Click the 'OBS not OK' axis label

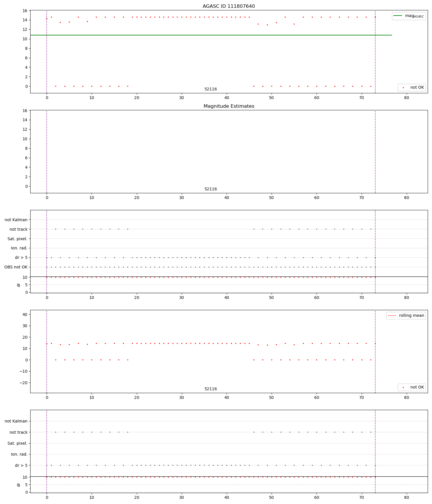point(16,267)
